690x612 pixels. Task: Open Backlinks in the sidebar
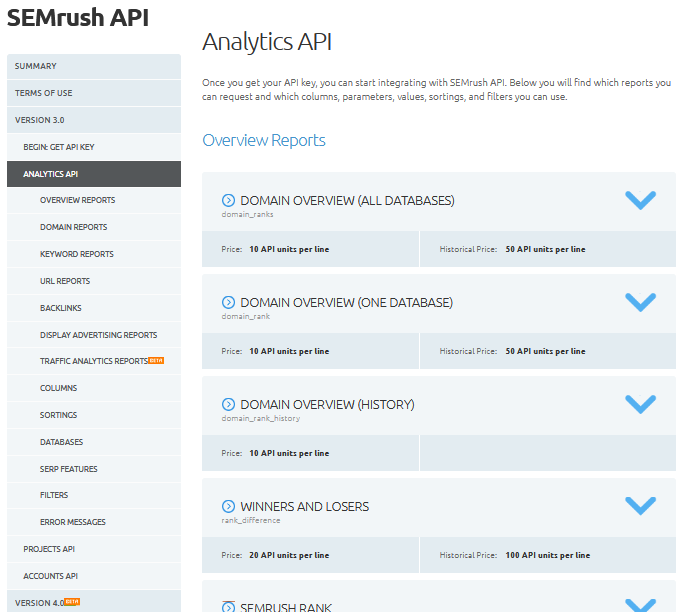(62, 308)
